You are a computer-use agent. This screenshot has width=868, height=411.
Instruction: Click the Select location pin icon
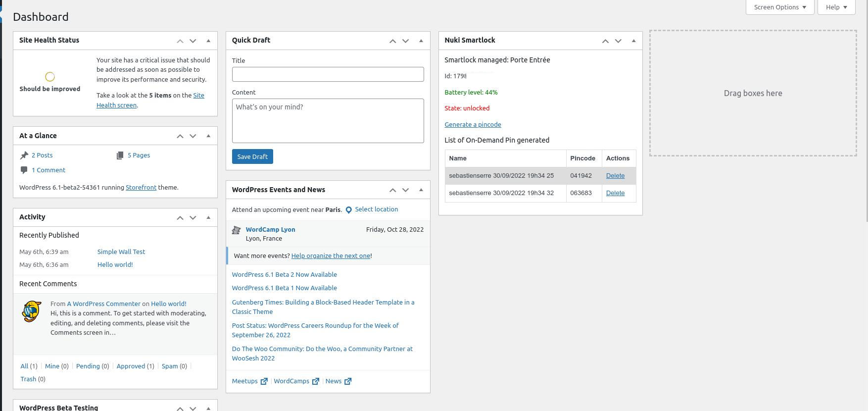click(x=348, y=210)
